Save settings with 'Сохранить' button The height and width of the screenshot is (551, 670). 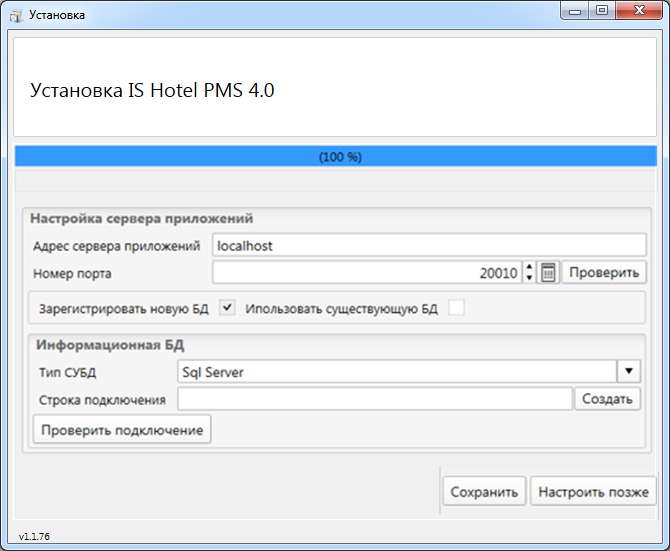click(x=484, y=492)
